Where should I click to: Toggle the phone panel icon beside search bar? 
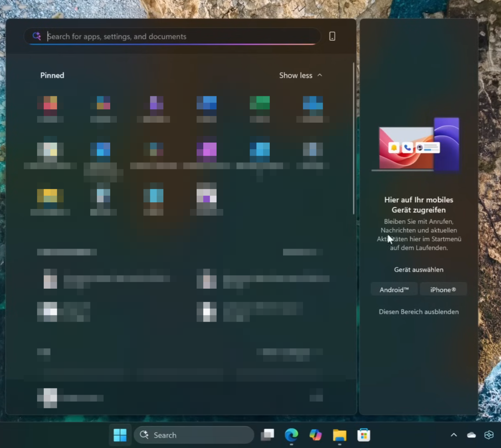point(332,36)
